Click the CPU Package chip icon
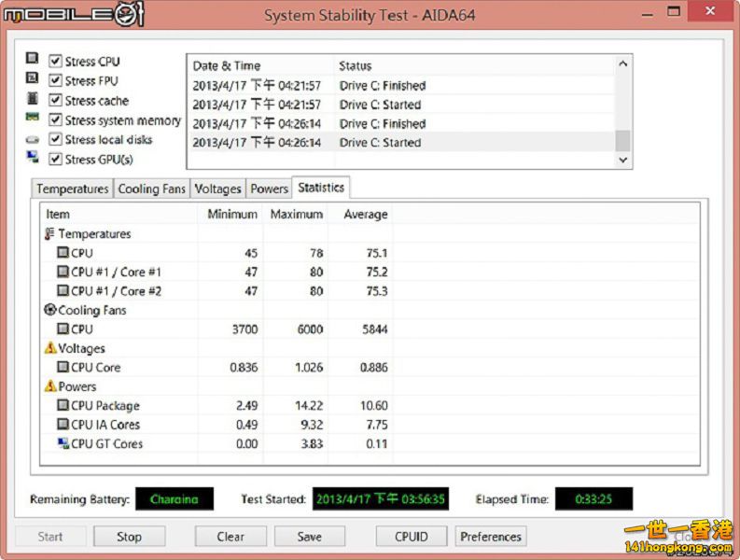This screenshot has width=740, height=560. coord(63,406)
